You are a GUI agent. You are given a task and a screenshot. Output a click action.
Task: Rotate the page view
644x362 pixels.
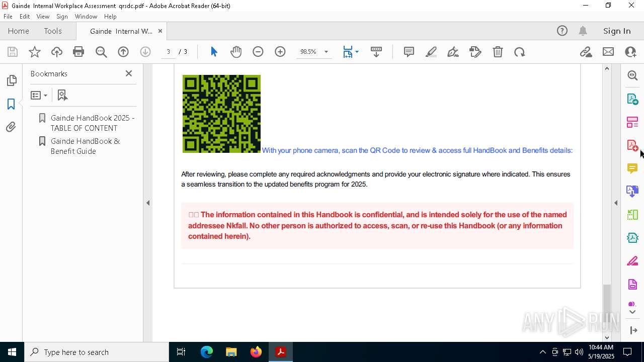[x=520, y=52]
